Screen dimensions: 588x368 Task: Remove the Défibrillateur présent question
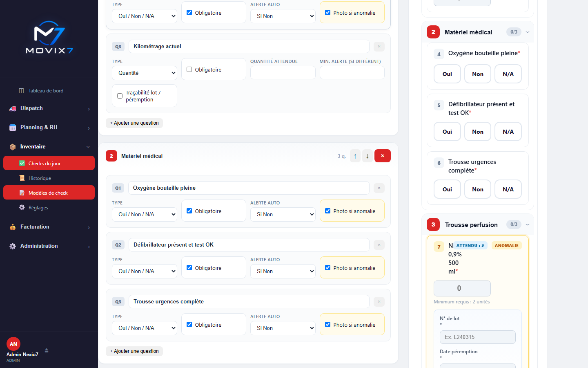(x=379, y=245)
